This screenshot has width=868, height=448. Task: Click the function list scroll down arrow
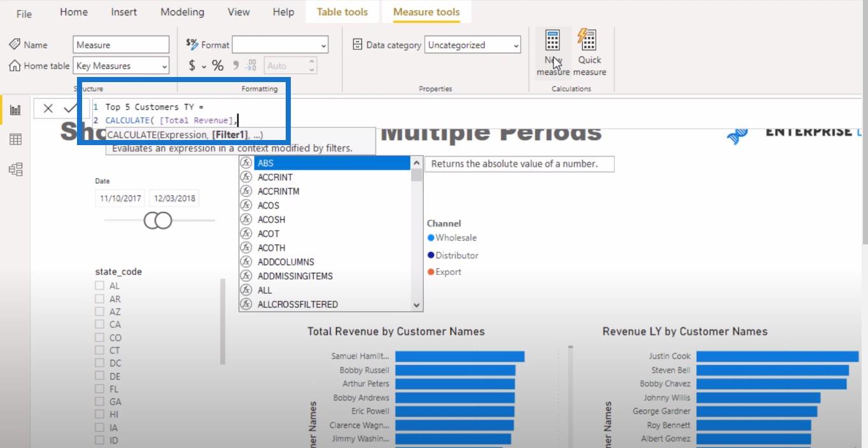click(417, 305)
